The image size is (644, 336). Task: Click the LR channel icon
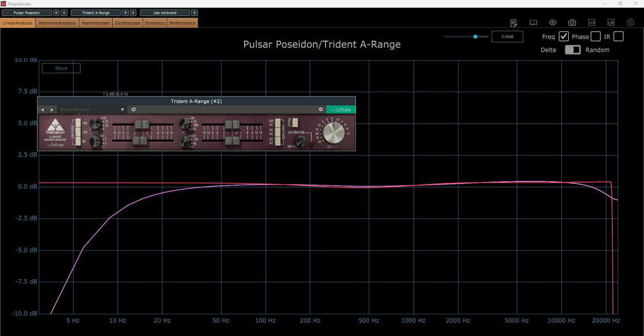pos(611,23)
